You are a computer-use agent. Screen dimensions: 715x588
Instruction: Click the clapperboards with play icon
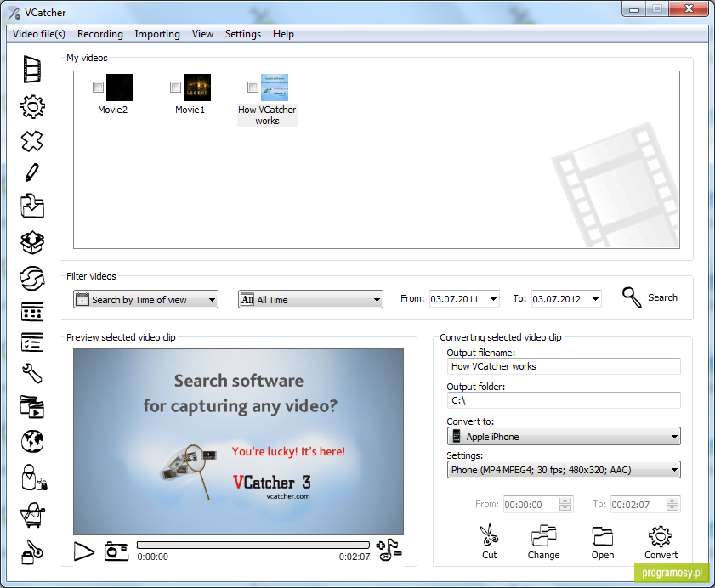click(x=32, y=406)
